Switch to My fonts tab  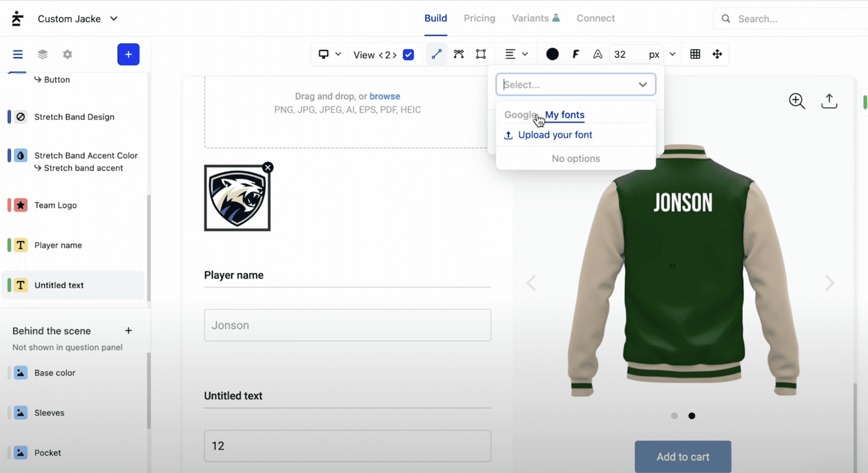pyautogui.click(x=564, y=115)
